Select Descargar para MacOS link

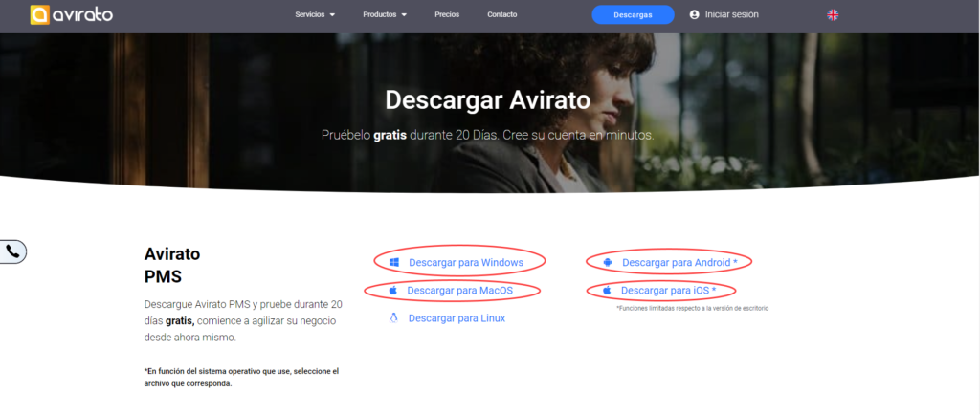[460, 291]
